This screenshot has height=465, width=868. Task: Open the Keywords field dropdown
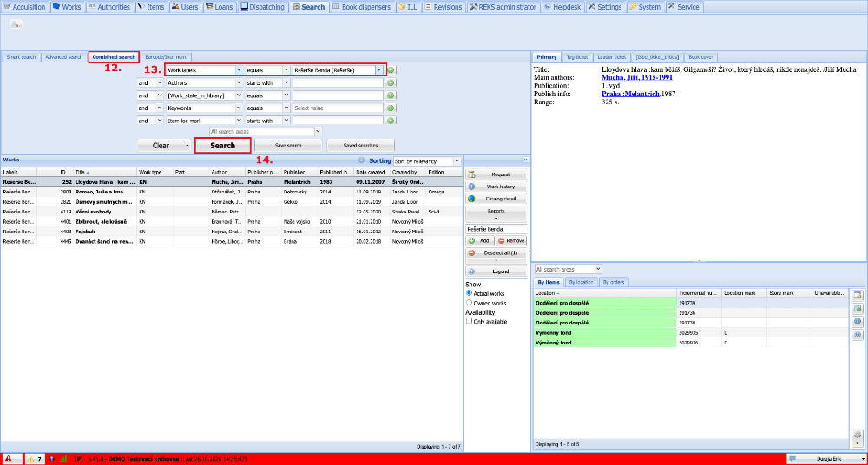(239, 108)
